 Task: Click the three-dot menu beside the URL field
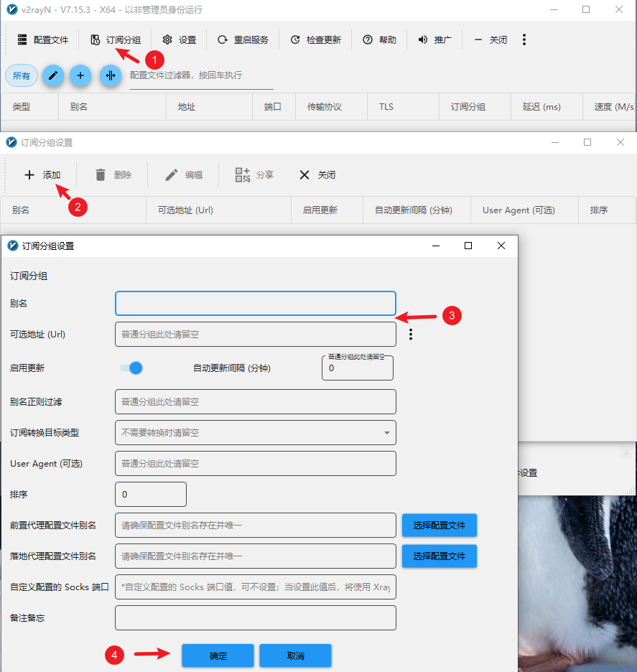click(x=410, y=333)
